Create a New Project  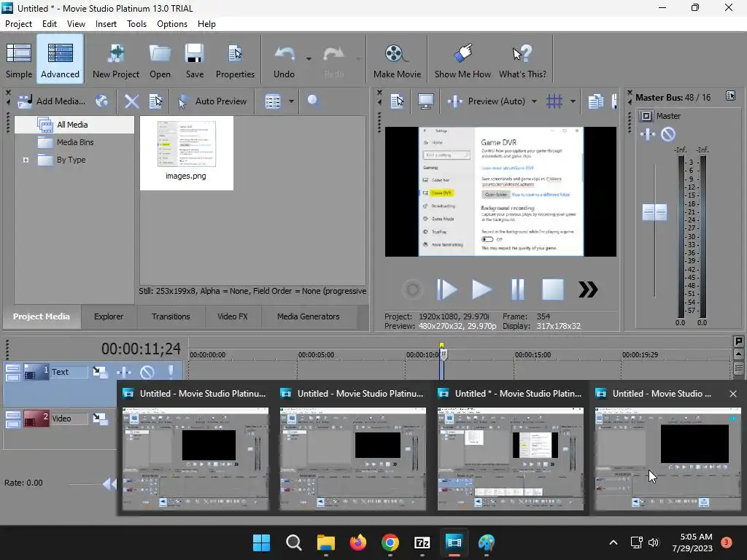(116, 61)
